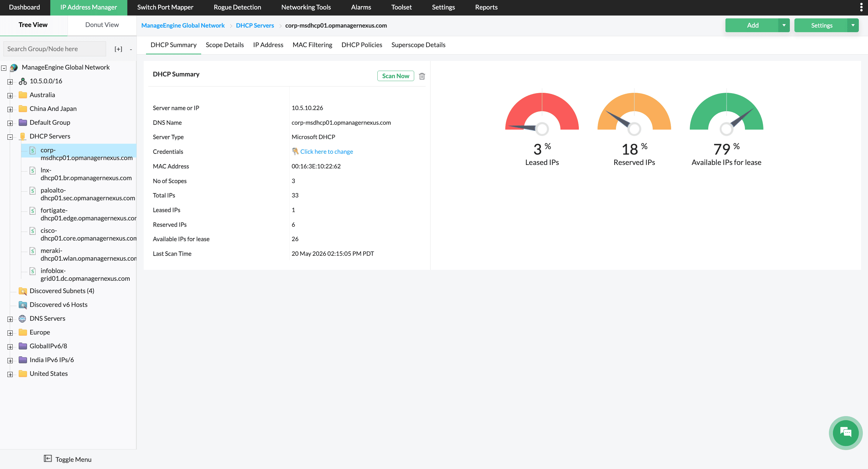The height and width of the screenshot is (469, 868).
Task: Click the GlobalIPv6/8 purple folder icon
Action: [x=23, y=346]
